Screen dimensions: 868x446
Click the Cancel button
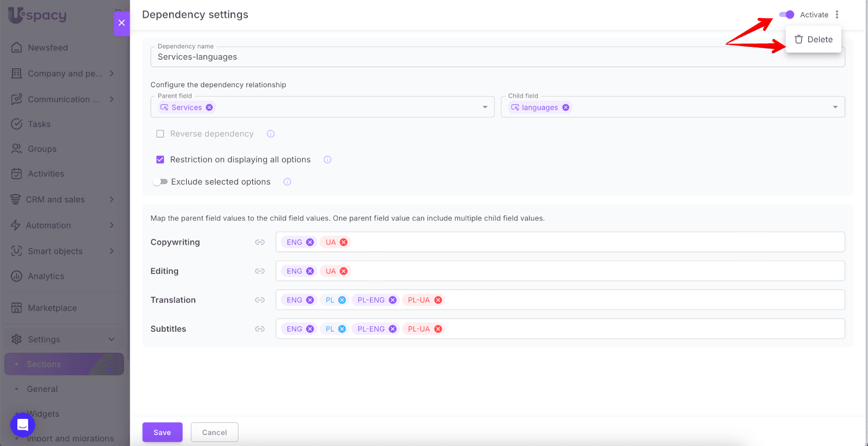[x=214, y=432]
